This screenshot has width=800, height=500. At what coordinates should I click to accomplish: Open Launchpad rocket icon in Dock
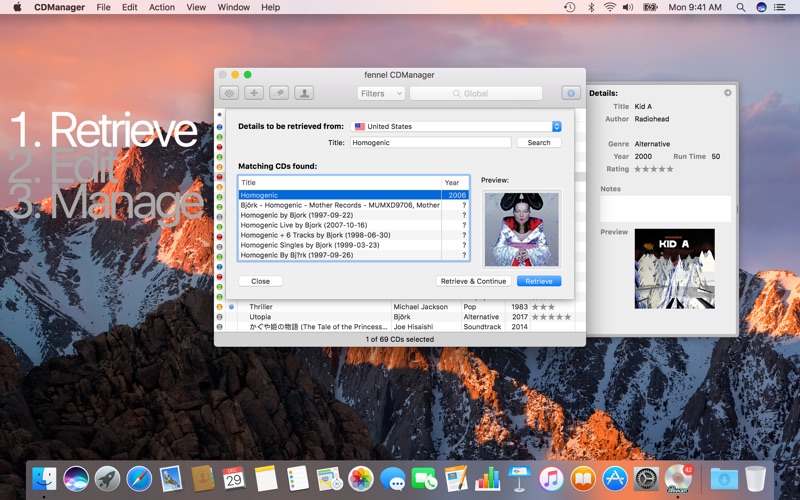tap(108, 479)
